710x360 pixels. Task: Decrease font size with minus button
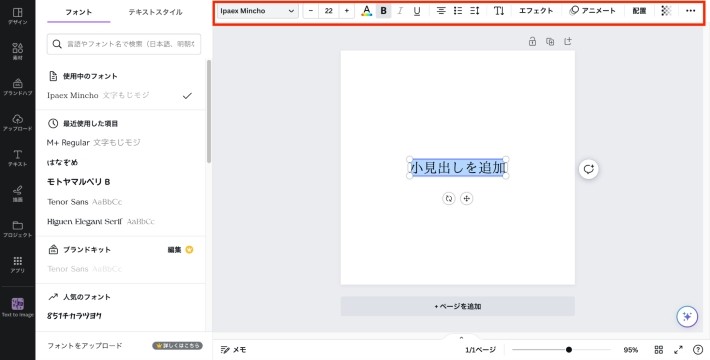click(x=311, y=11)
